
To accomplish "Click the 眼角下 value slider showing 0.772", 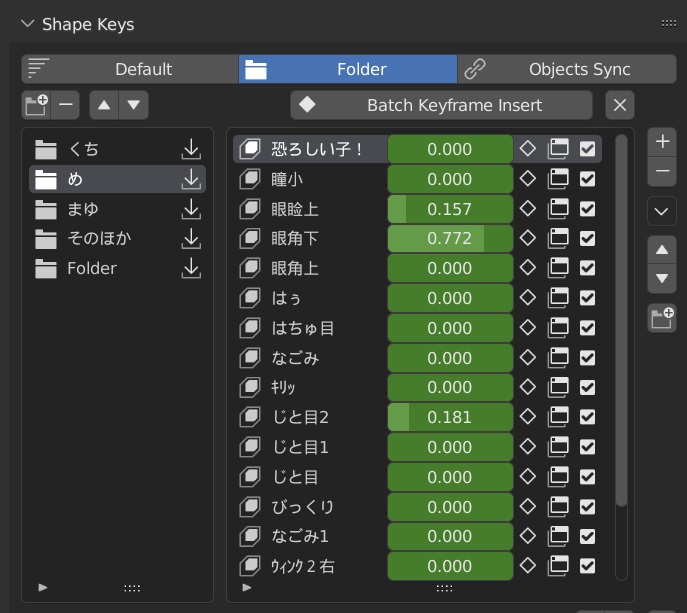I will 450,238.
